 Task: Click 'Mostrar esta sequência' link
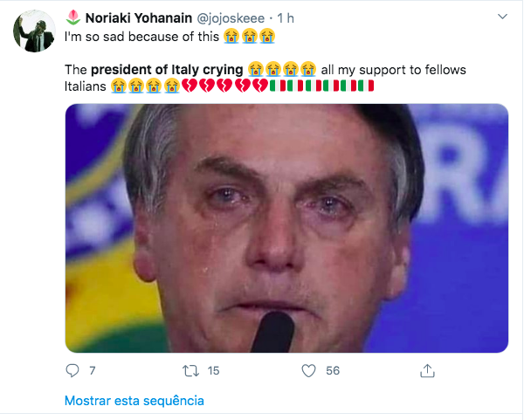pos(134,401)
